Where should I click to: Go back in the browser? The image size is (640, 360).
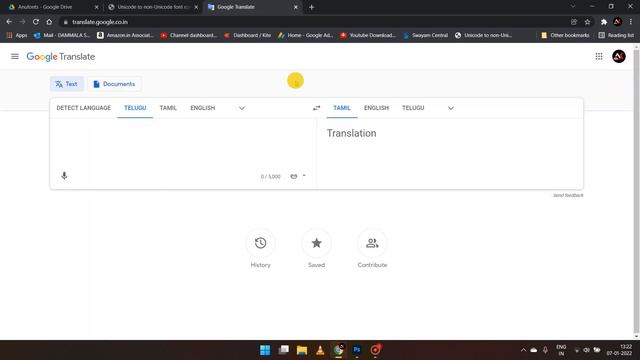pyautogui.click(x=9, y=22)
